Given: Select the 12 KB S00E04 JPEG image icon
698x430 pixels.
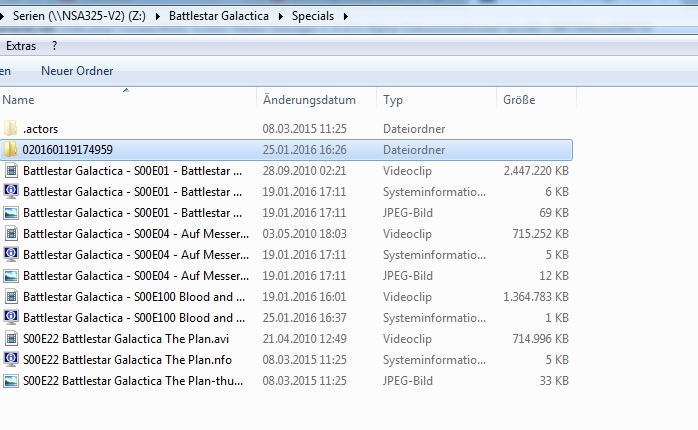Looking at the screenshot, I should [11, 276].
